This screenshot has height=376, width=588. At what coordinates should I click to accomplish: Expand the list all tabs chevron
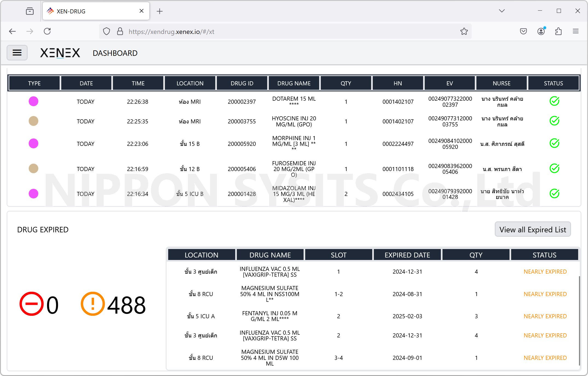click(502, 11)
